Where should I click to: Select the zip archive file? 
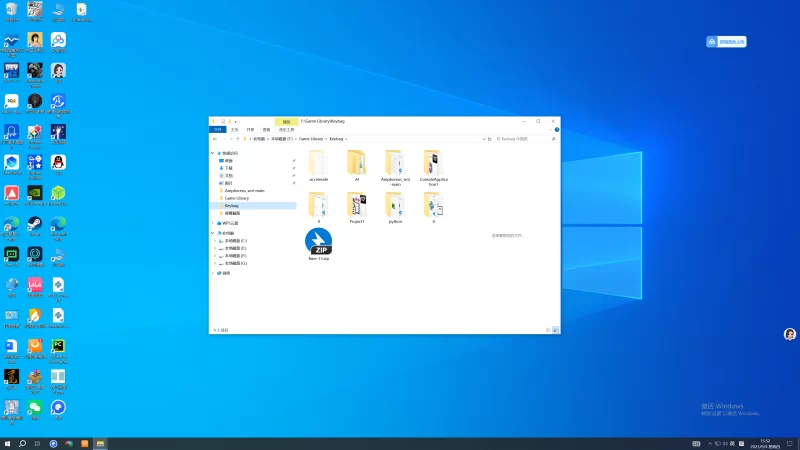319,242
